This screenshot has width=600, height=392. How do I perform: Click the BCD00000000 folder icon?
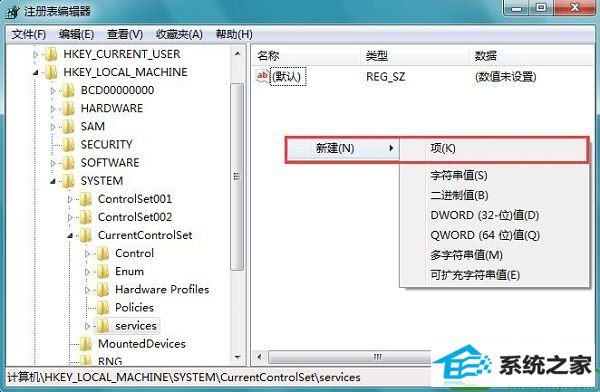[x=68, y=90]
